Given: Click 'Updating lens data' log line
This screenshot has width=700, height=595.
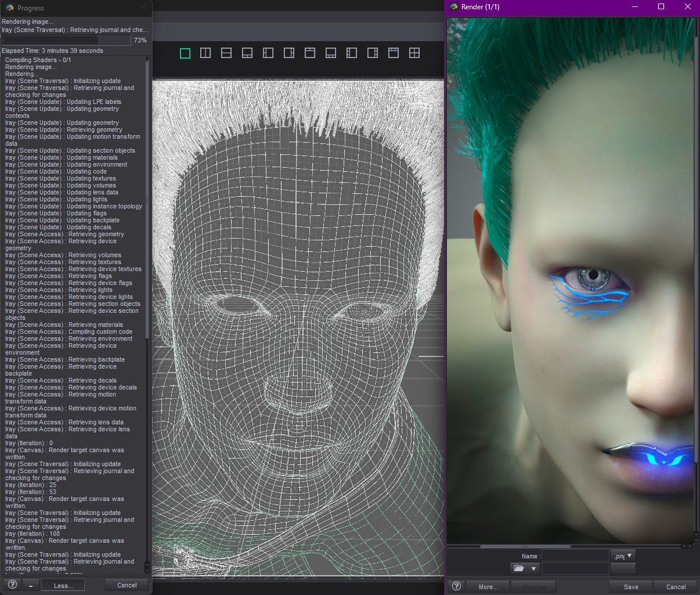Looking at the screenshot, I should [62, 192].
